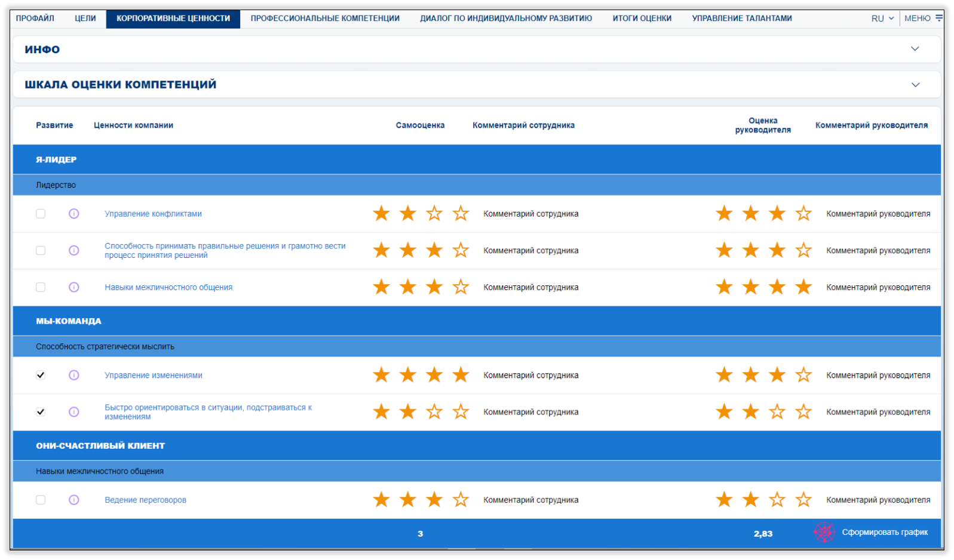Select the КОРПОРАТИВНЫЕ ЦЕННОСТИ tab
Screen dimensions: 954x560
[173, 19]
